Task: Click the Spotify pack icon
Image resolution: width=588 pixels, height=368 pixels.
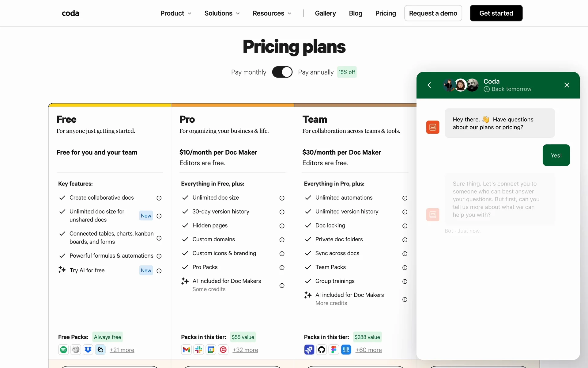Action: [x=63, y=350]
